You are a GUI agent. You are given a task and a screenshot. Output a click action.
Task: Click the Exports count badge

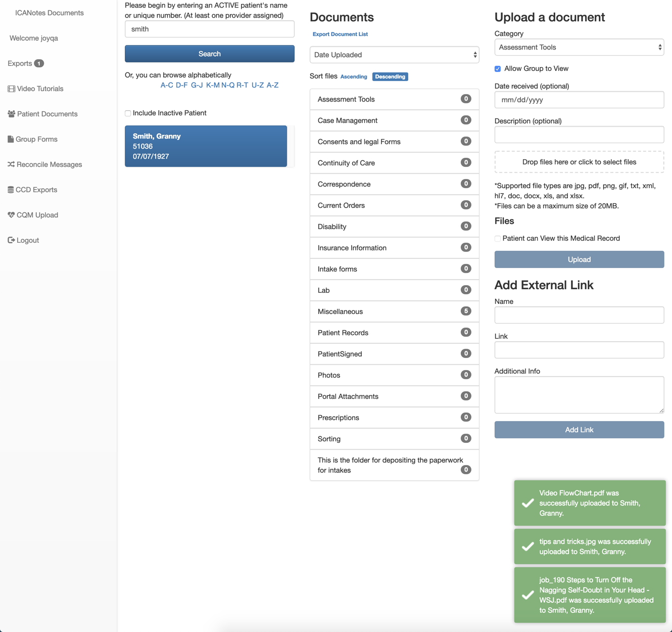(x=39, y=63)
